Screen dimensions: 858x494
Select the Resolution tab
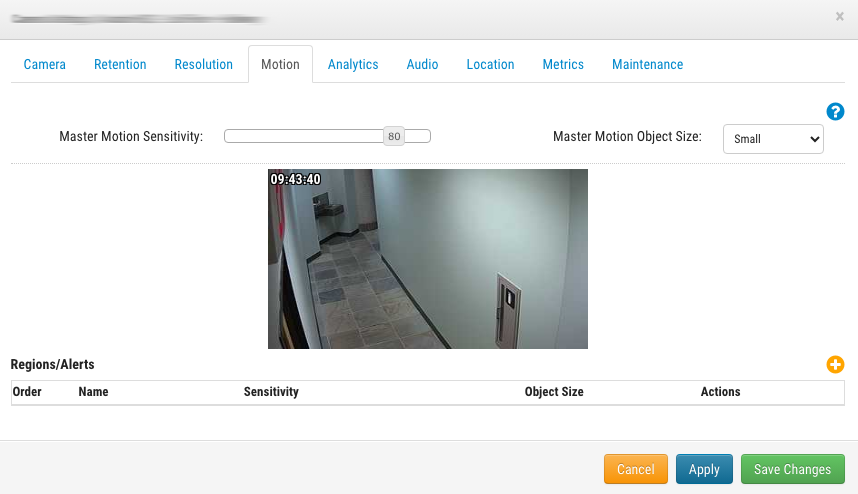point(203,64)
